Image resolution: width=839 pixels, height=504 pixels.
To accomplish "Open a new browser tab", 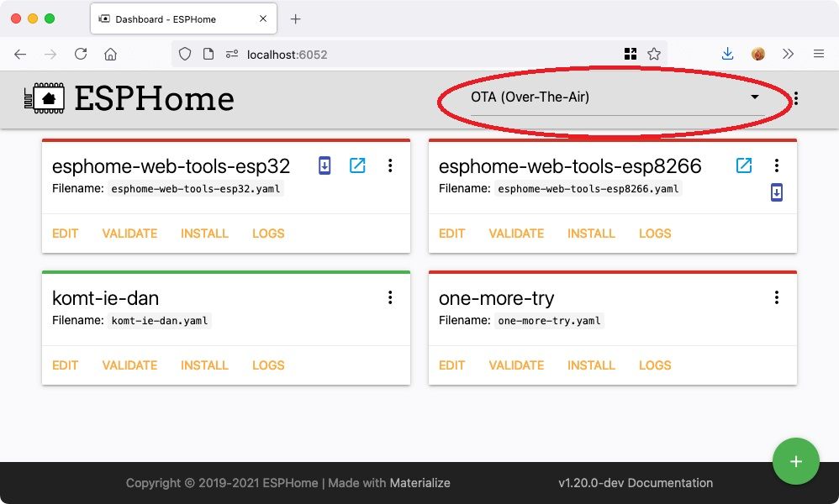I will [x=295, y=19].
